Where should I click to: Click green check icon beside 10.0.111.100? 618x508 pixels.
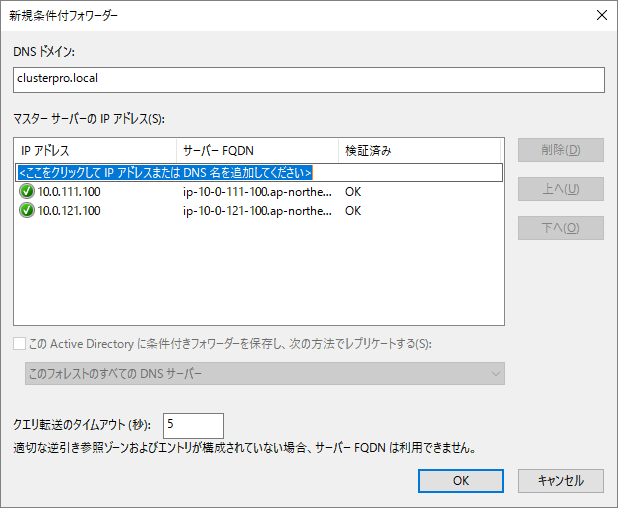(x=26, y=191)
